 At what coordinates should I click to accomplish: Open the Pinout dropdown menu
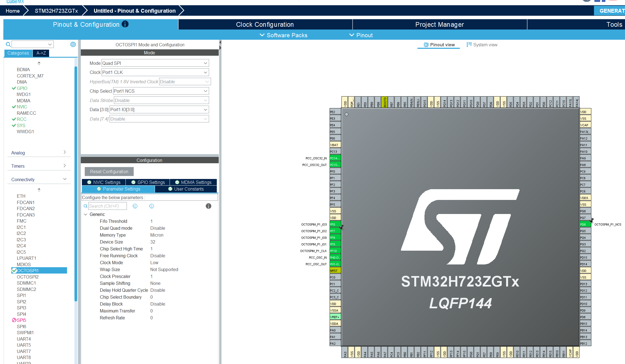click(x=361, y=35)
